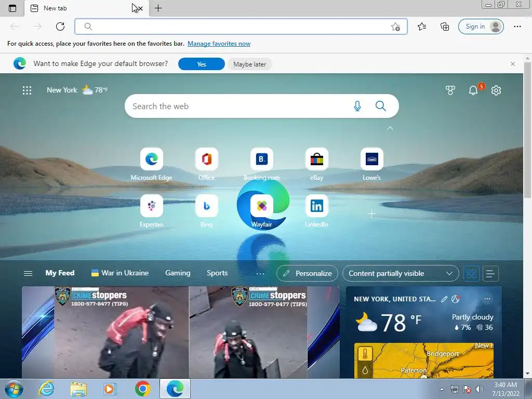This screenshot has height=399, width=532.
Task: Open the Crime Stoppers news thumbnail
Action: [180, 332]
